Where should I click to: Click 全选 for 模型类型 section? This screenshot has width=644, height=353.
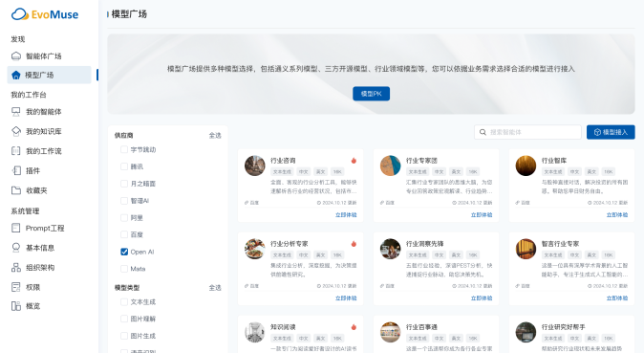click(x=215, y=288)
